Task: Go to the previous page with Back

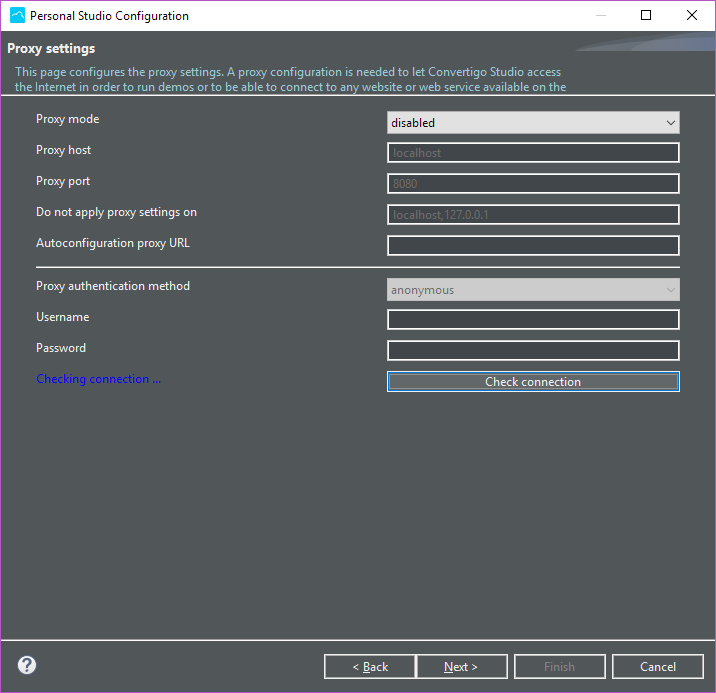Action: [x=370, y=667]
